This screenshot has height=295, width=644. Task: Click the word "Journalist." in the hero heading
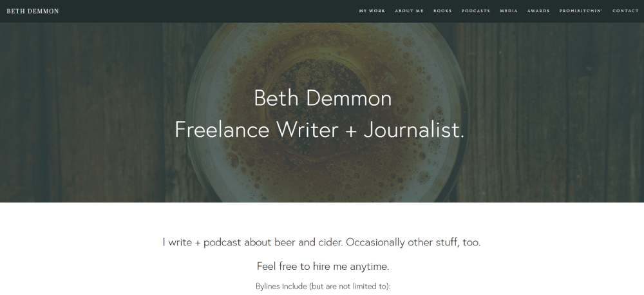coord(413,129)
